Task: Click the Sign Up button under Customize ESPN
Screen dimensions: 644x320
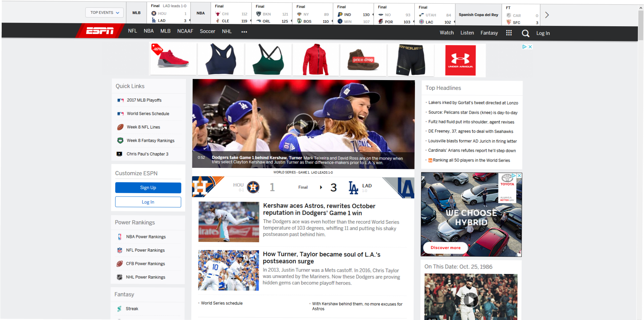Action: tap(148, 187)
